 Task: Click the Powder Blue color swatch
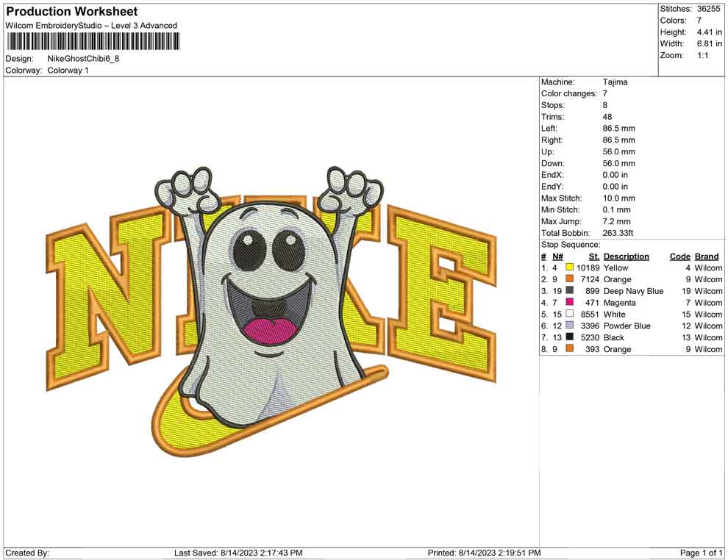click(570, 326)
